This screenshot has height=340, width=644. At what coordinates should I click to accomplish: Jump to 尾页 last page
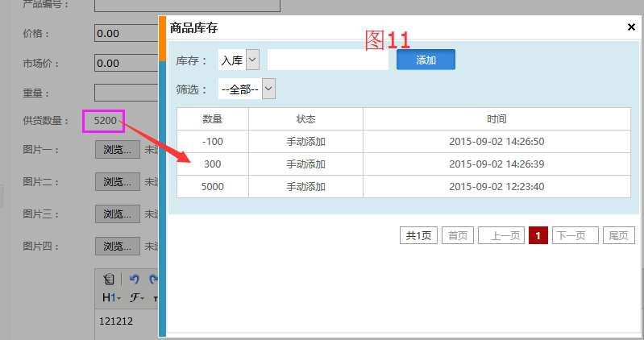[617, 235]
